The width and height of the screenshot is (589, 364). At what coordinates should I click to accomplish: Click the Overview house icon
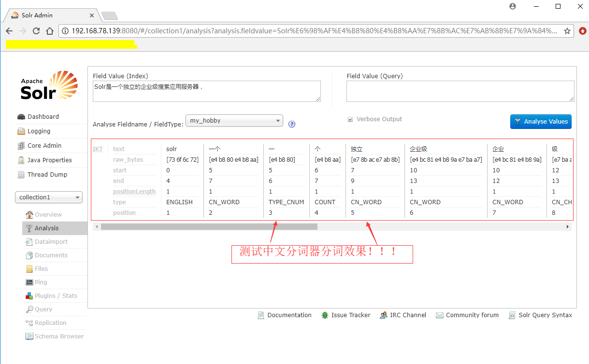click(29, 214)
